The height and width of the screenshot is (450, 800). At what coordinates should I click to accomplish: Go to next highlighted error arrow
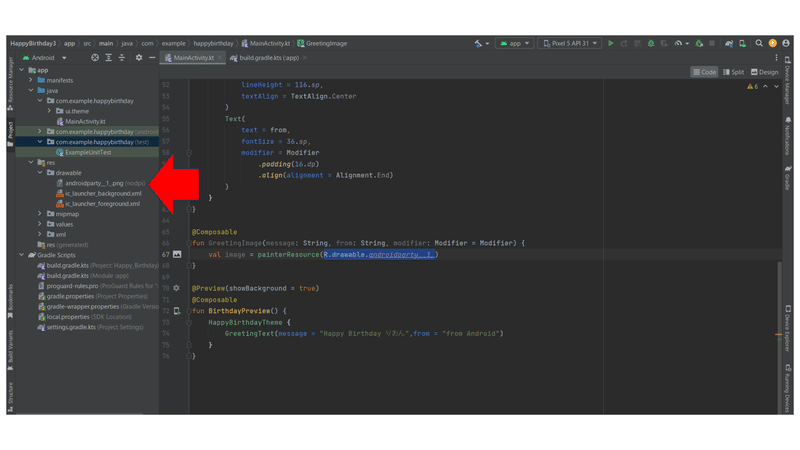pyautogui.click(x=776, y=86)
